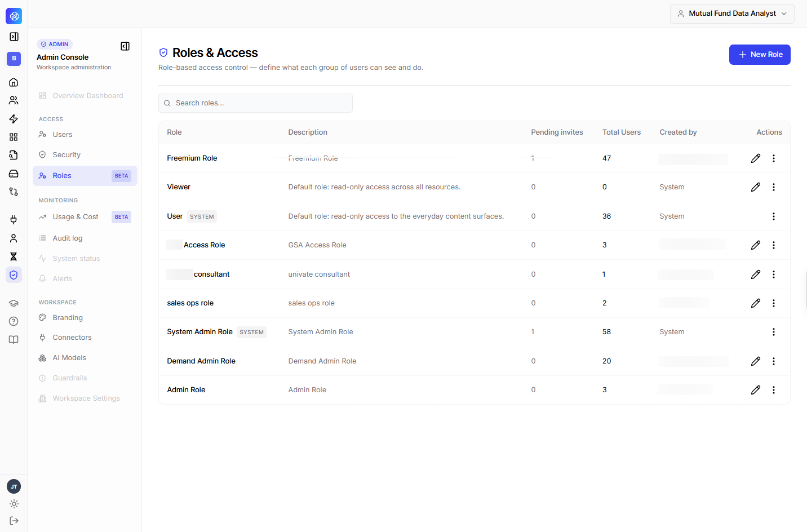
Task: Open the home icon in left rail
Action: click(14, 82)
